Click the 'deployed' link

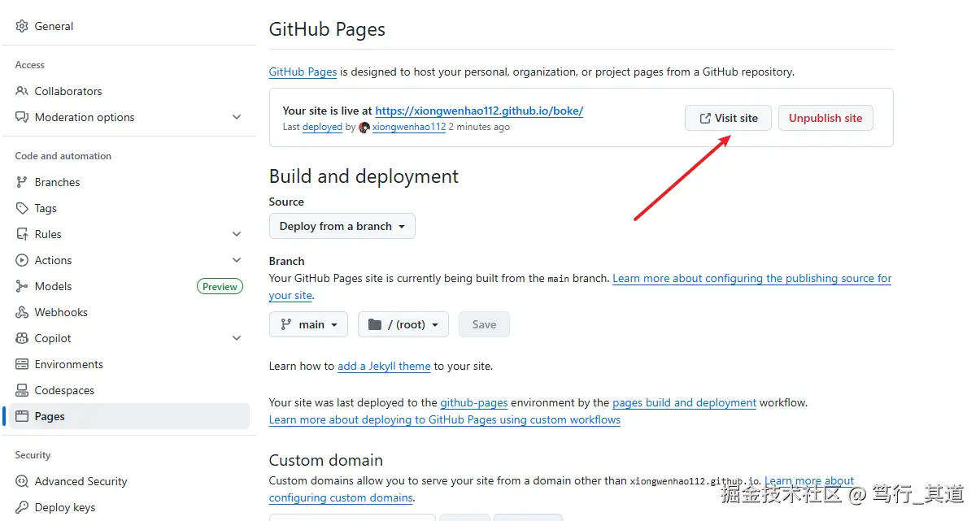point(322,127)
